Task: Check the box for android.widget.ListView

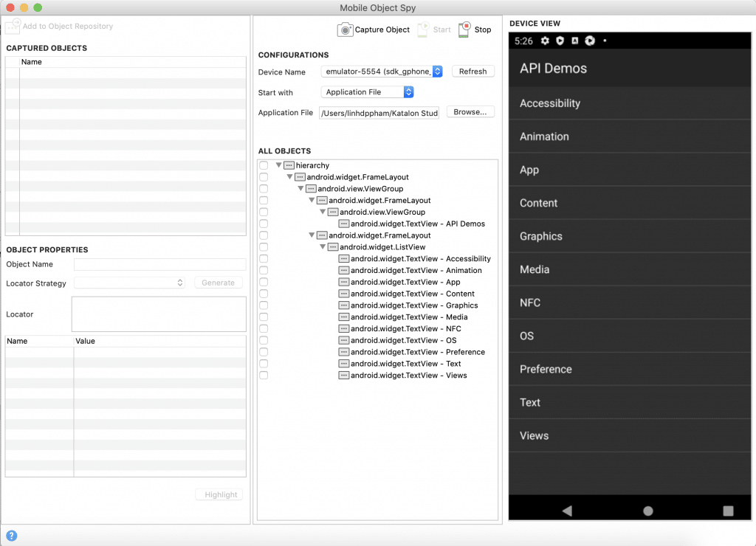Action: coord(264,247)
